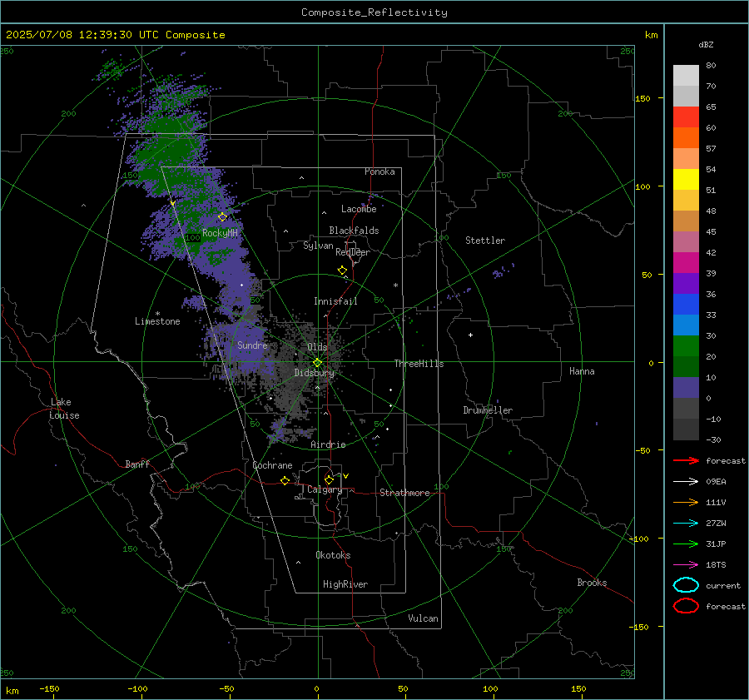
Task: Click the Sundre town label
Action: point(252,345)
